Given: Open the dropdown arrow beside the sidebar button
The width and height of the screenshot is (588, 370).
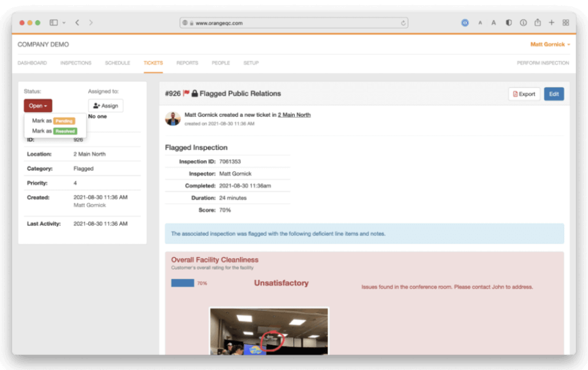Looking at the screenshot, I should [64, 23].
